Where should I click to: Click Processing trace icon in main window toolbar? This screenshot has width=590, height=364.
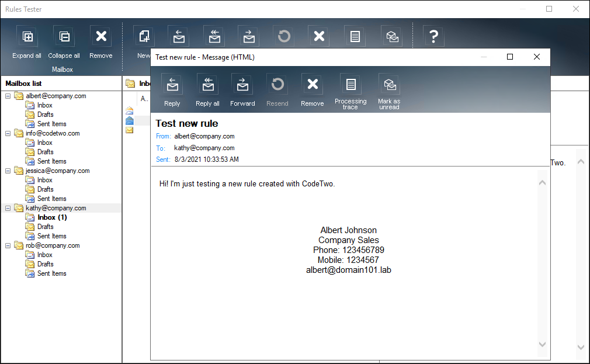coord(355,36)
